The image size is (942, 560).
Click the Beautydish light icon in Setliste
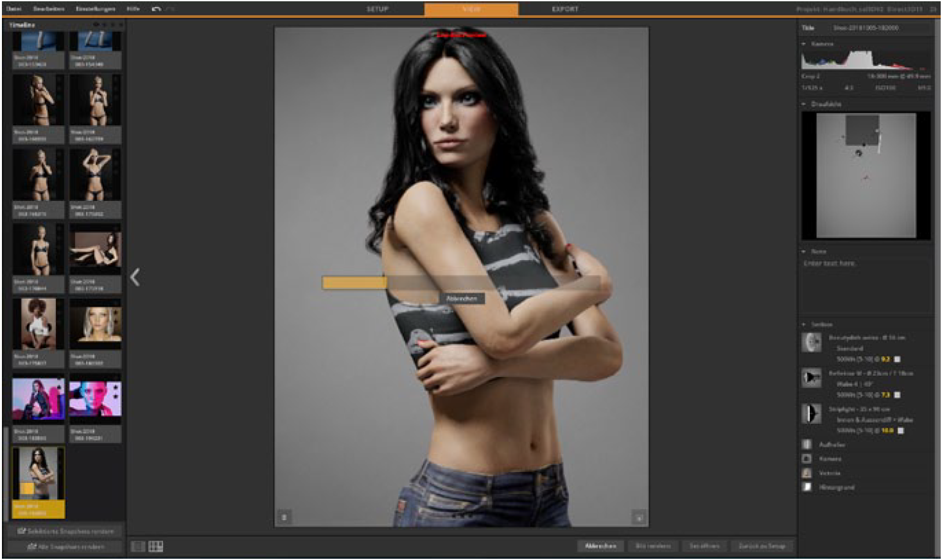coord(811,342)
